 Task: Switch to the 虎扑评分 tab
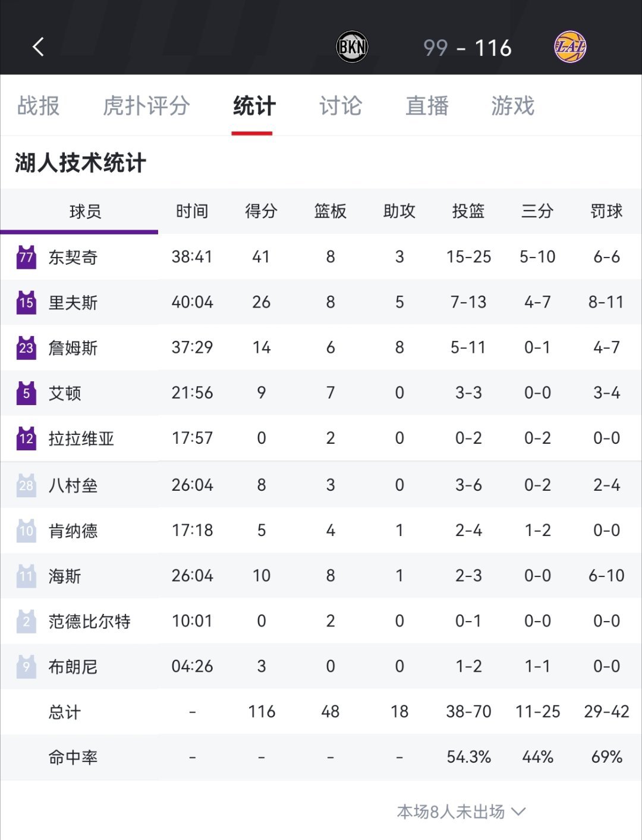coord(146,106)
